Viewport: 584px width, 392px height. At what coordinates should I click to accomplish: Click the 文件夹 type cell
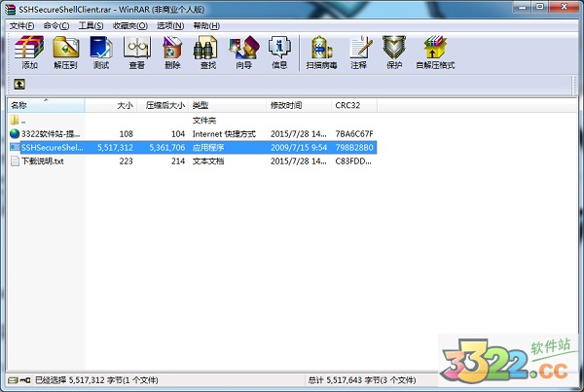pyautogui.click(x=204, y=121)
